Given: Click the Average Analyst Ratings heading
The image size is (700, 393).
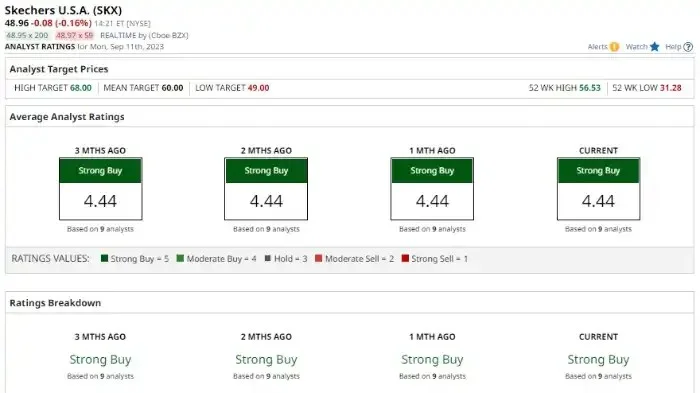Looking at the screenshot, I should (x=67, y=117).
